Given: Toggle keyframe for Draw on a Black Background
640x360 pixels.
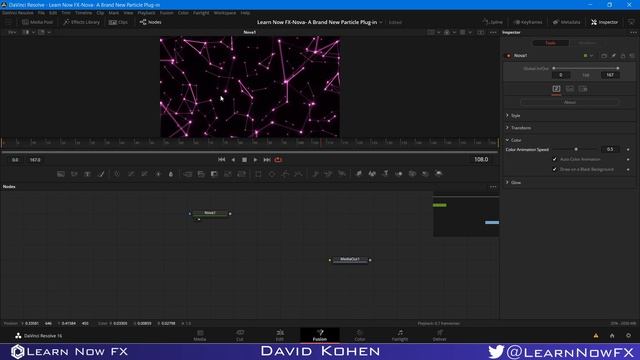Looking at the screenshot, I should [628, 169].
